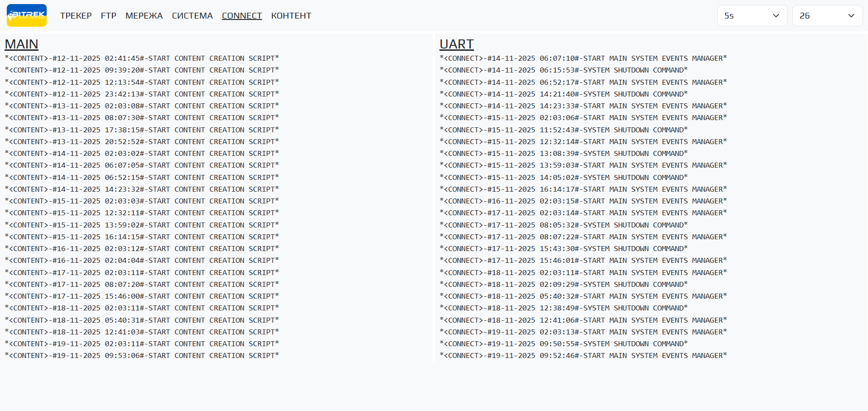Click the MAIN log heading
Viewport: 868px width, 411px height.
[x=21, y=44]
